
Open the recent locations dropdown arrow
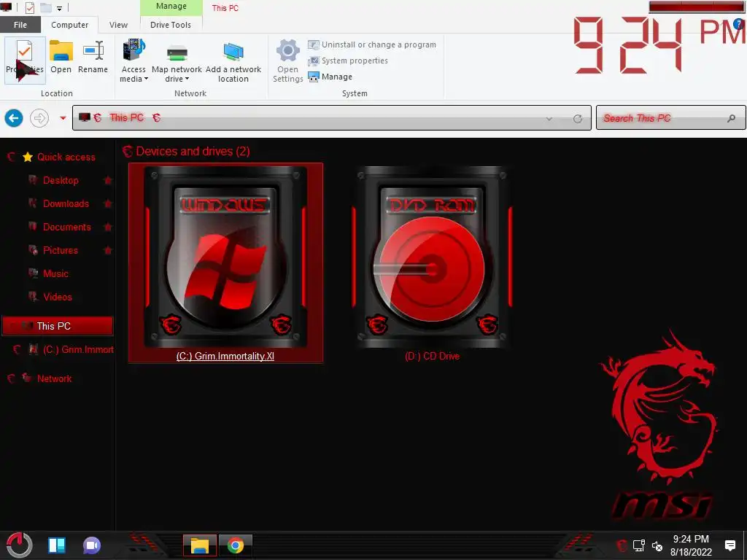[63, 117]
